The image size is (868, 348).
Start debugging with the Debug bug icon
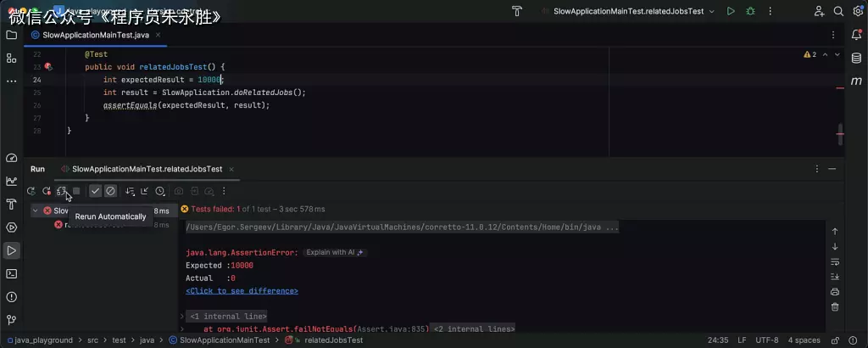(x=750, y=11)
